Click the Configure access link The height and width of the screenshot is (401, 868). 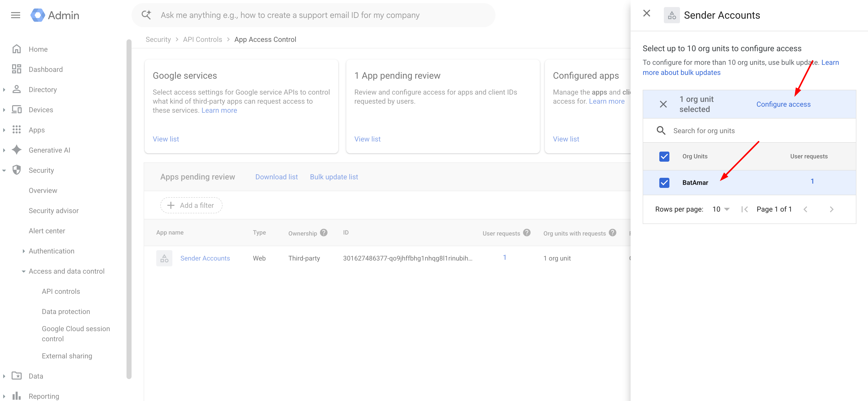[783, 104]
